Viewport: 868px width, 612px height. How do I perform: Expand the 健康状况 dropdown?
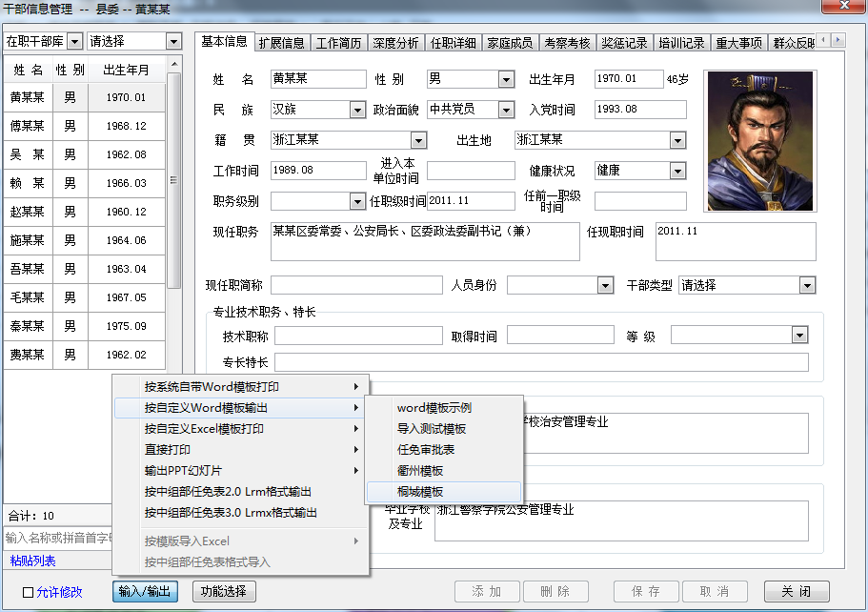(677, 171)
